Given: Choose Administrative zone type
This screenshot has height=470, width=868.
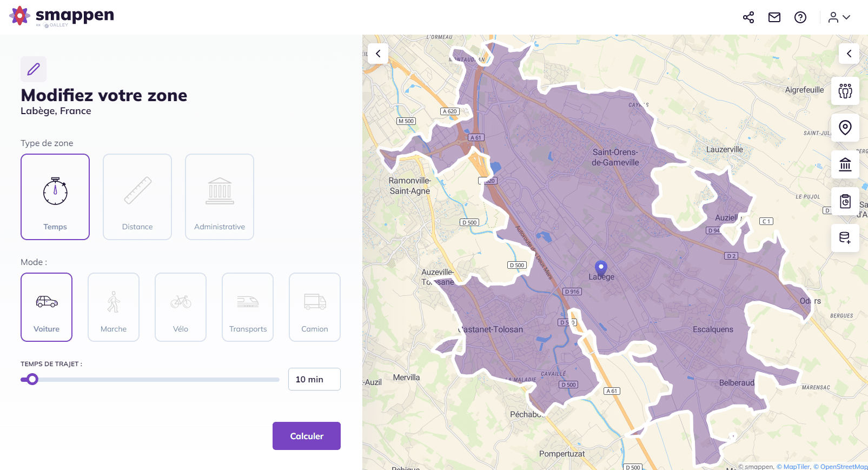Looking at the screenshot, I should [220, 197].
